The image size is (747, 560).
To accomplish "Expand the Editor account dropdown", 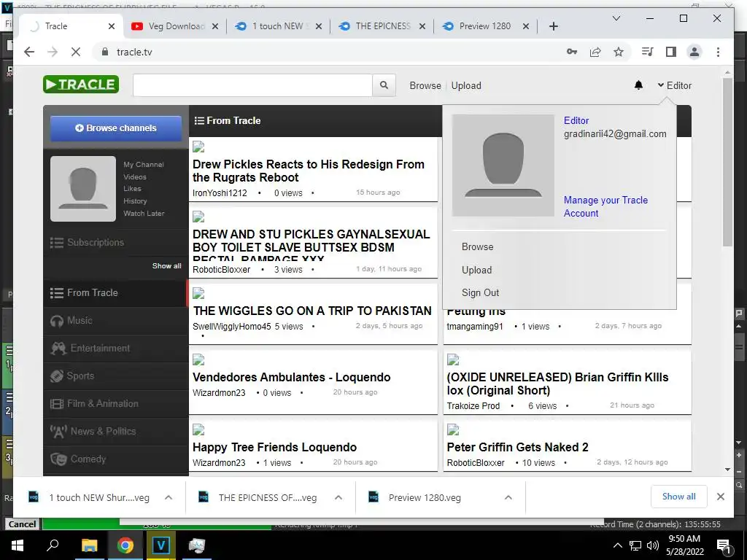I will click(674, 85).
